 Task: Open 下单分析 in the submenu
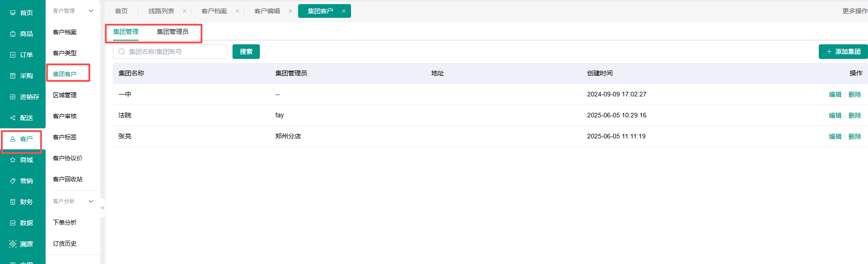pos(65,222)
